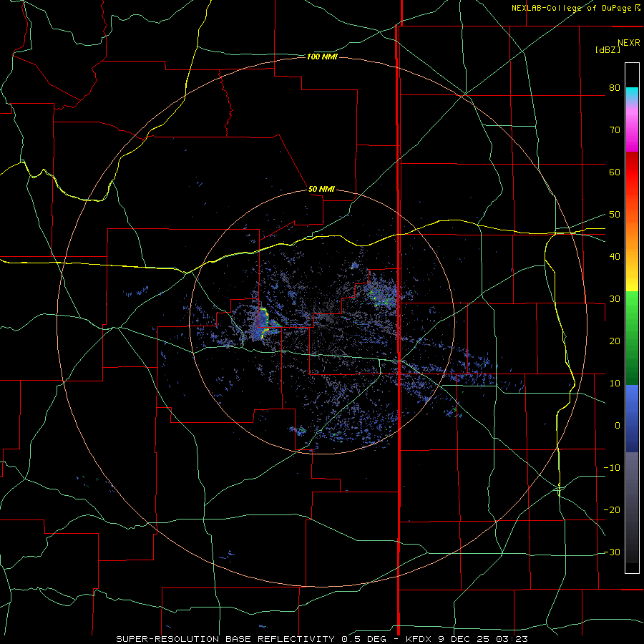The height and width of the screenshot is (644, 644).
Task: Click the orange segment of color bar
Action: click(632, 230)
